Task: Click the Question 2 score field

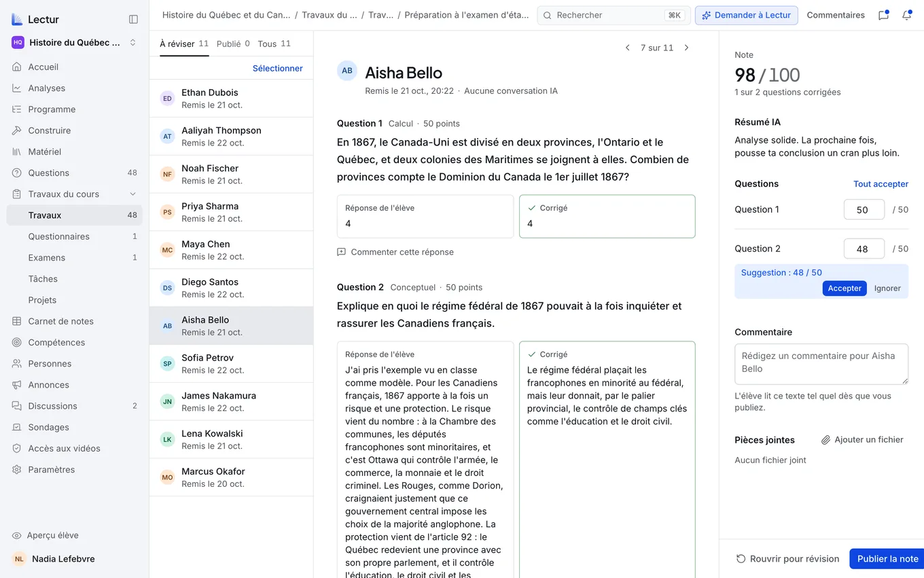Action: pos(864,249)
